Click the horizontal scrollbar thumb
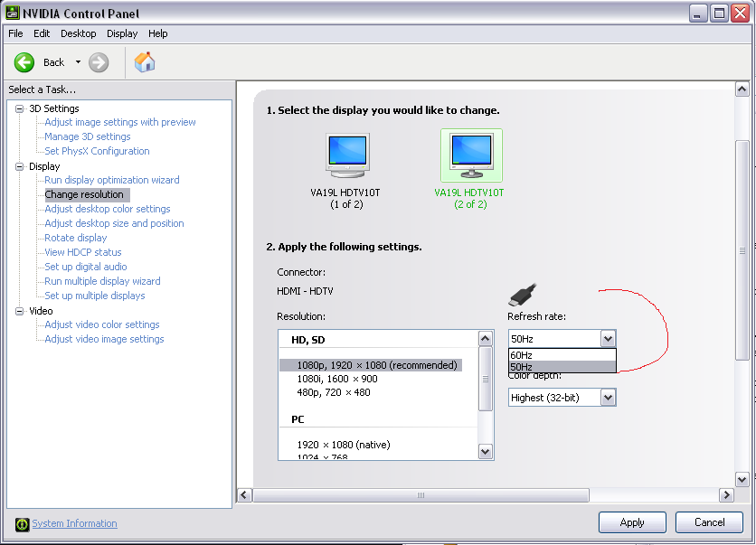This screenshot has width=756, height=545. pyautogui.click(x=421, y=495)
